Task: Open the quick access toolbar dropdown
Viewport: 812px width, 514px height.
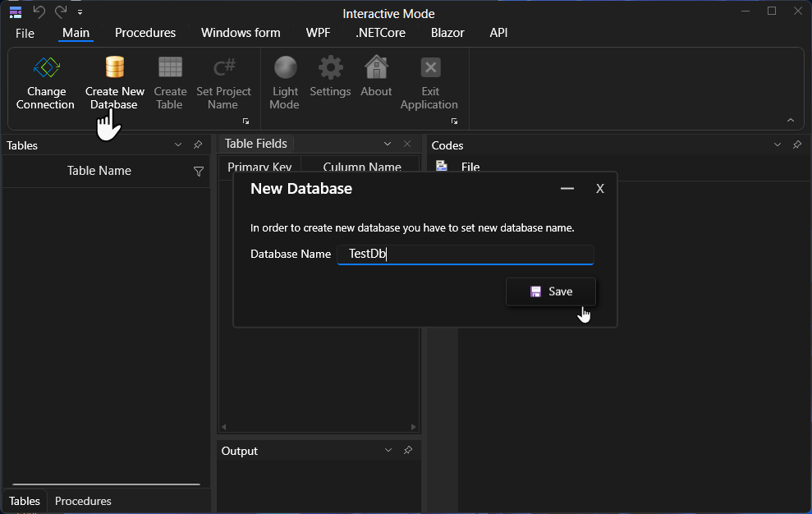Action: pyautogui.click(x=80, y=12)
